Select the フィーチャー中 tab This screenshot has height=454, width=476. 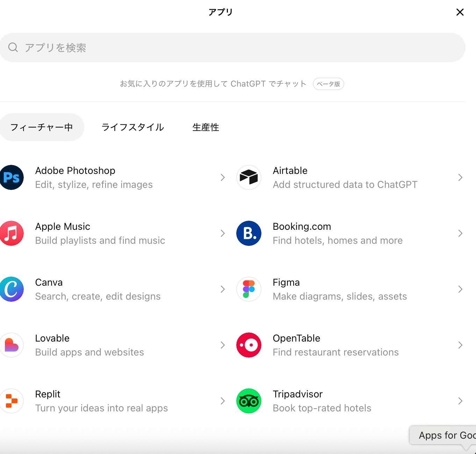(42, 127)
